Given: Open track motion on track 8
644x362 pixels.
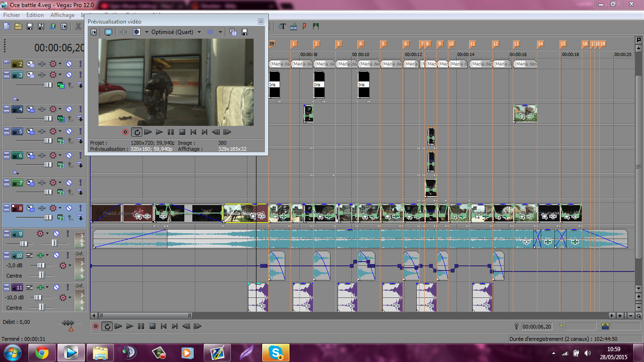Looking at the screenshot, I should point(30,208).
